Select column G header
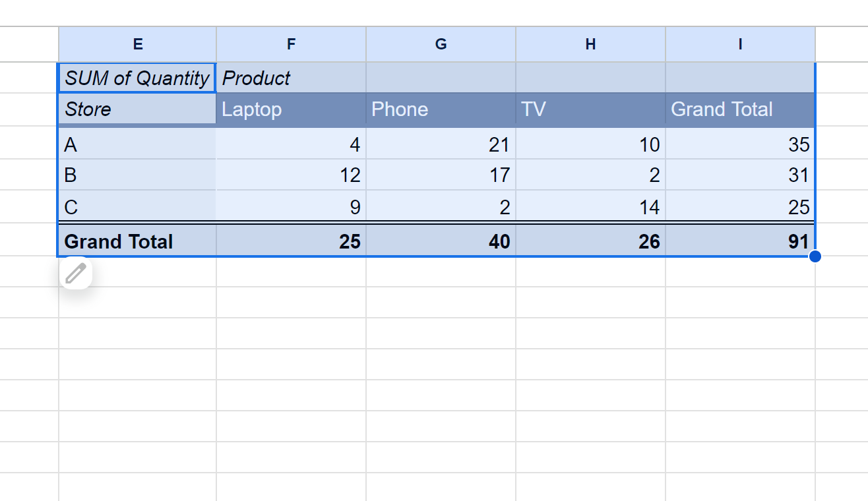This screenshot has height=501, width=868. [x=441, y=44]
